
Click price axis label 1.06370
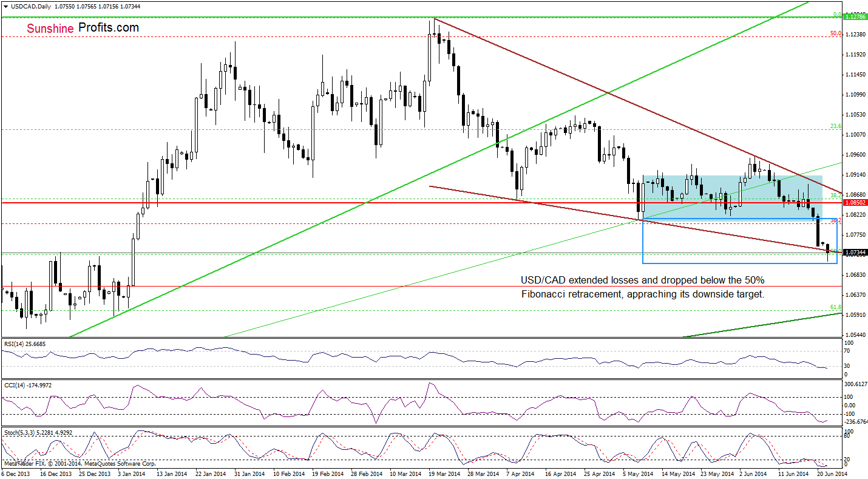pyautogui.click(x=855, y=294)
